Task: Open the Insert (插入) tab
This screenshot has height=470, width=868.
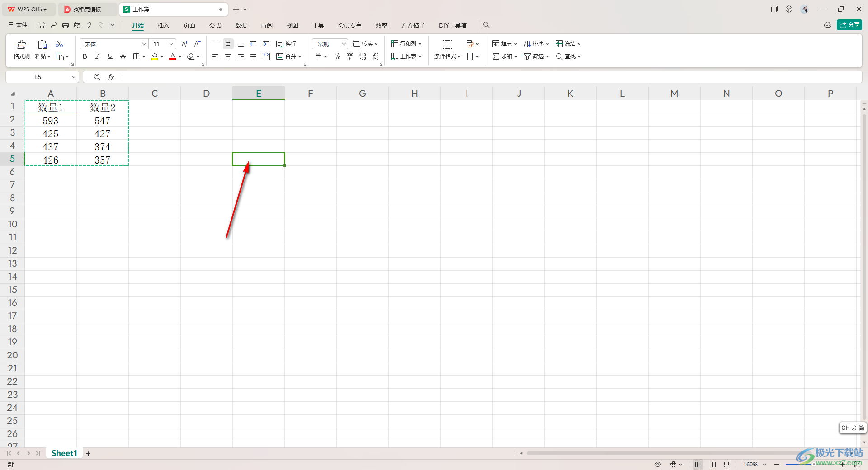Action: click(x=163, y=25)
